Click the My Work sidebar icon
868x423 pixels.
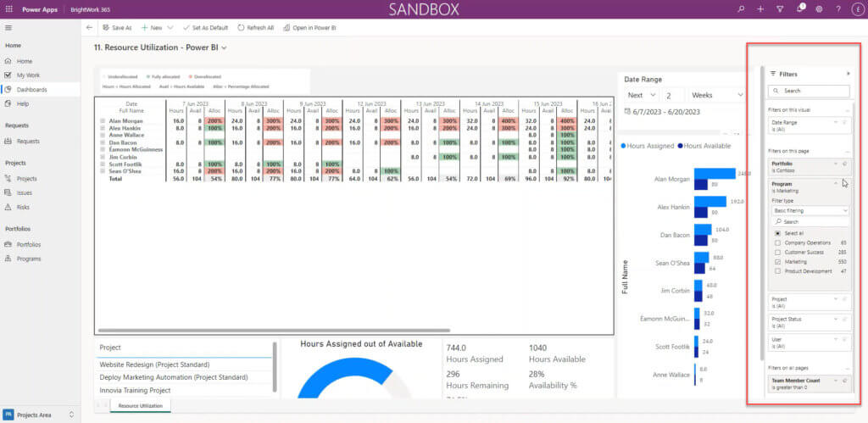point(8,75)
